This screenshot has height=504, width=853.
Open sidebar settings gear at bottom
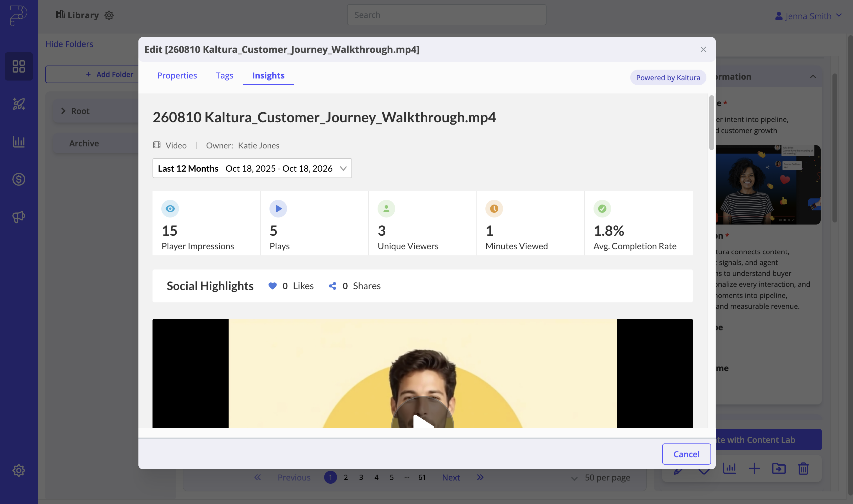point(19,470)
